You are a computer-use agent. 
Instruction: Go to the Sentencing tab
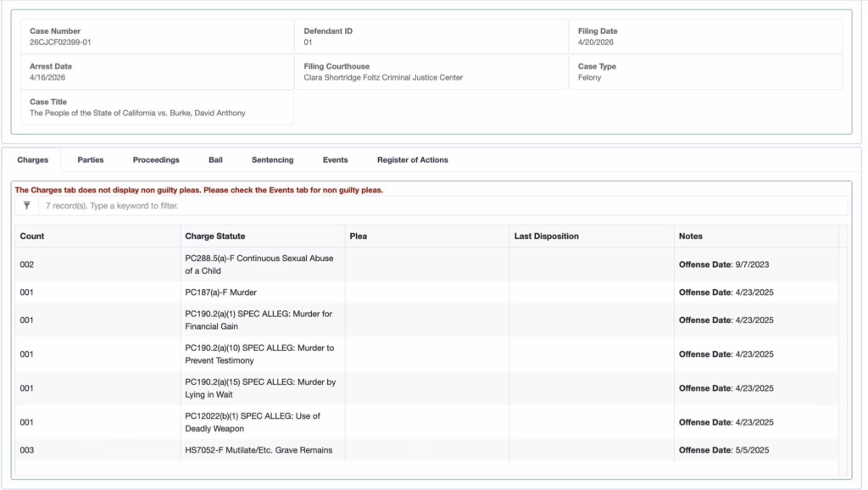272,159
